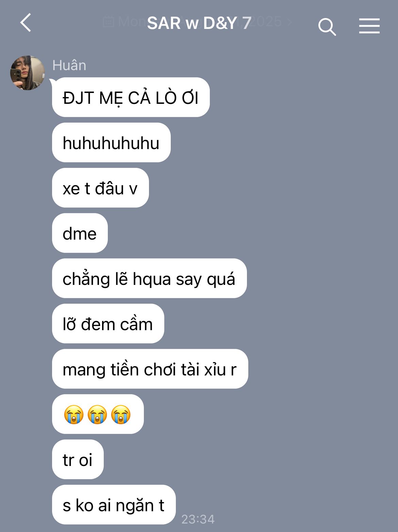This screenshot has height=532, width=398.
Task: Tap the first crying face emoji
Action: click(x=74, y=414)
